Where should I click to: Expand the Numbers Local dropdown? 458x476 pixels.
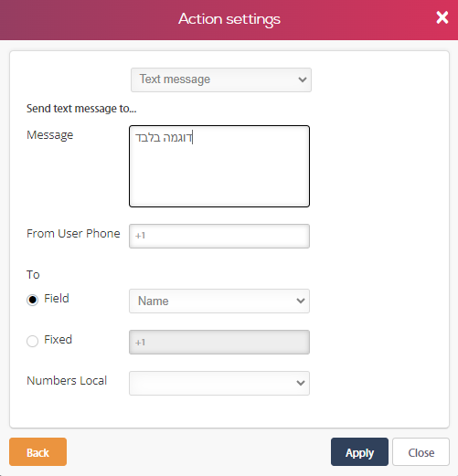[219, 383]
